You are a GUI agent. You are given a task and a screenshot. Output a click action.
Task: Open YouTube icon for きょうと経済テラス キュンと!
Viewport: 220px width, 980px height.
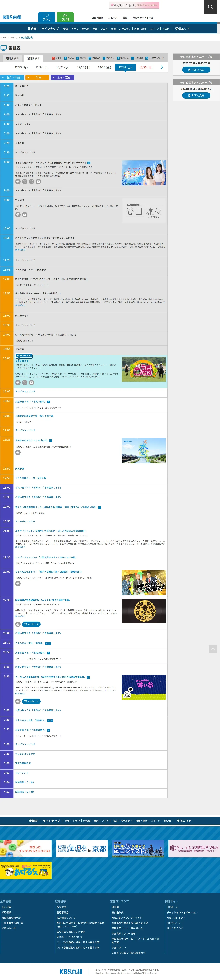38,182
